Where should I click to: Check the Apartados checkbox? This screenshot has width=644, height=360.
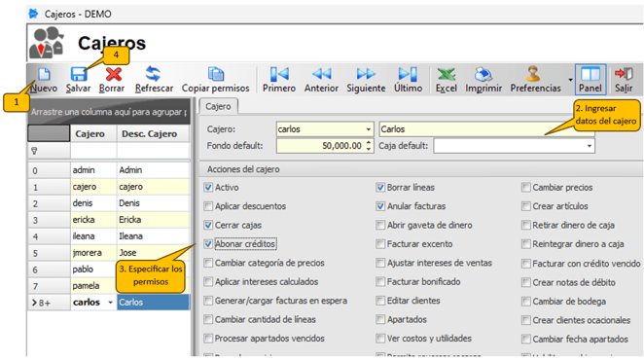pyautogui.click(x=380, y=320)
